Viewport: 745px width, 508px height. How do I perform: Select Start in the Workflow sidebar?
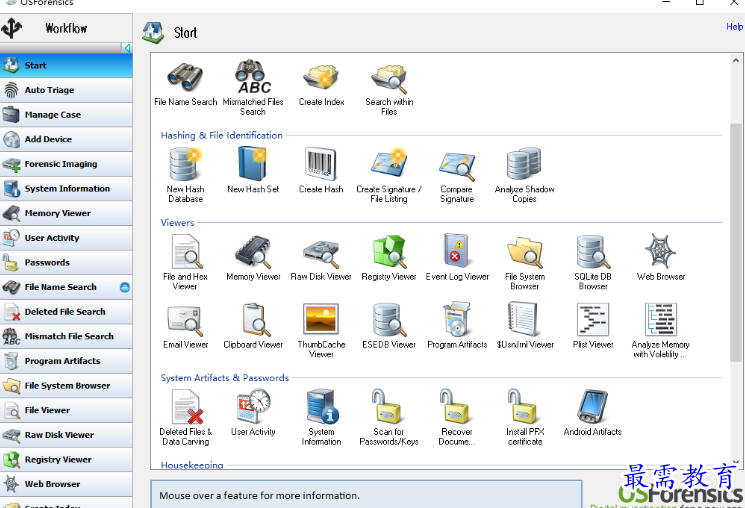pyautogui.click(x=66, y=65)
